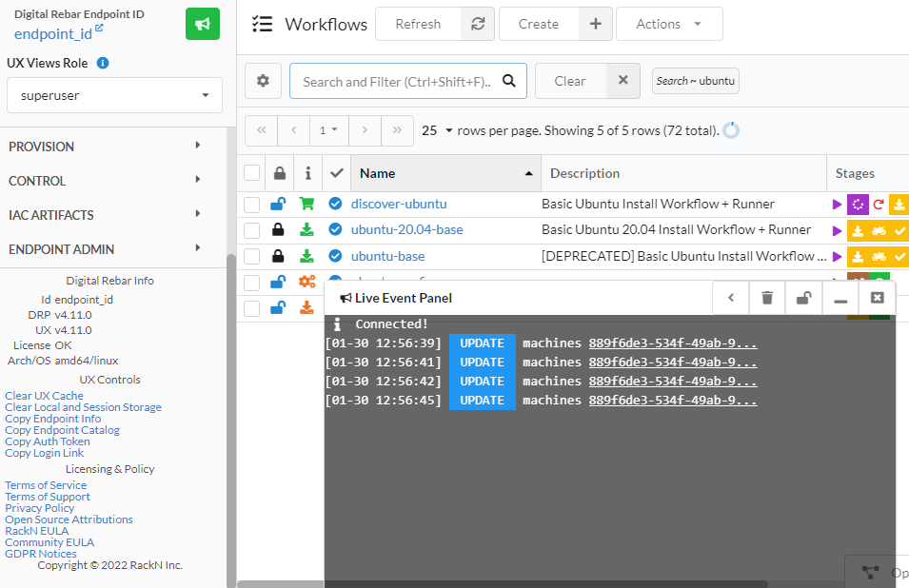
Task: Click the back arrow in Live Event Panel
Action: click(731, 298)
